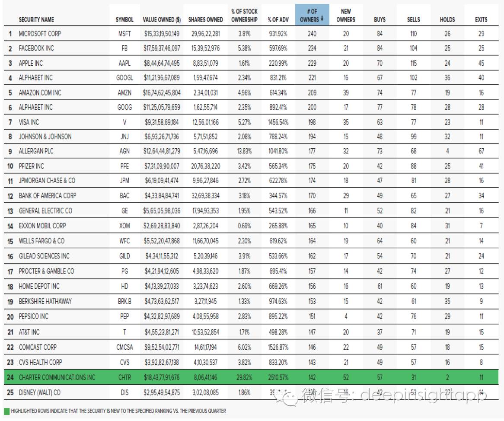Click the AAPL ticker symbol
The image size is (504, 421).
coord(124,64)
